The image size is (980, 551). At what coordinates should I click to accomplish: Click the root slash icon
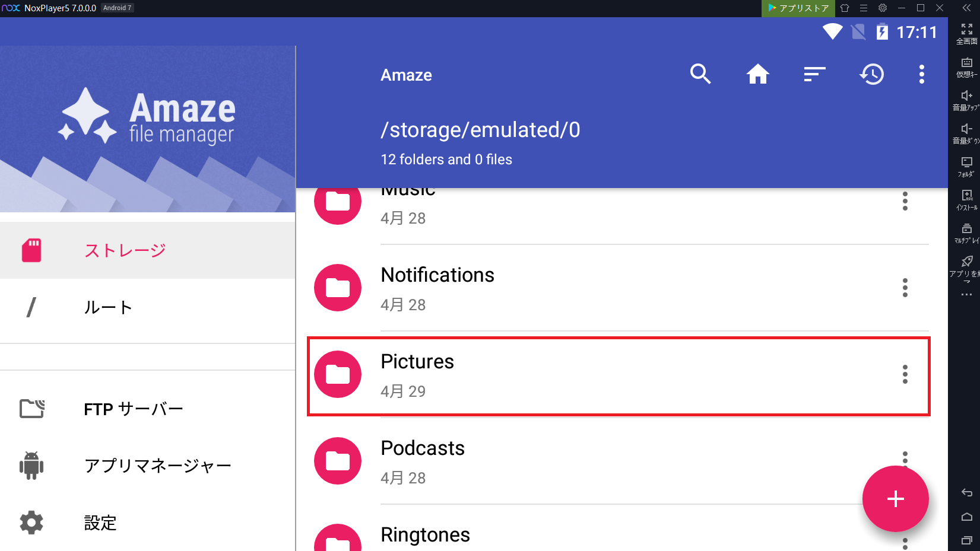tap(31, 307)
